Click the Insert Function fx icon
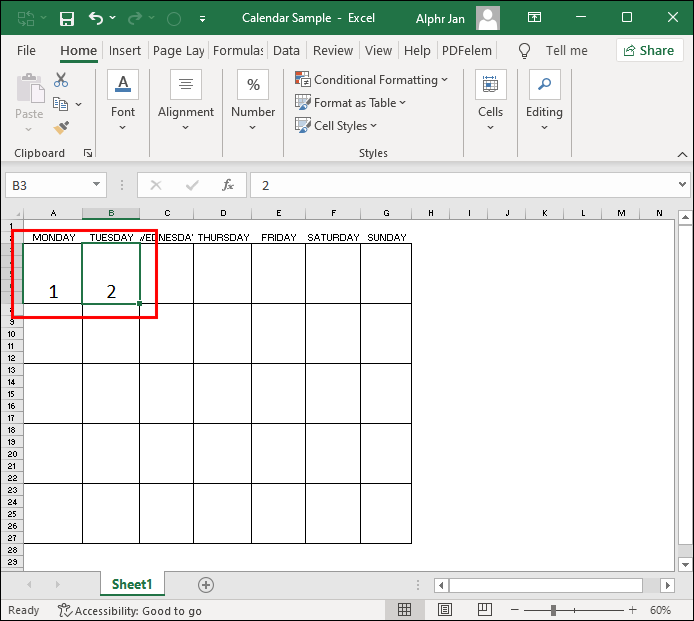Viewport: 694px width, 621px height. 228,185
